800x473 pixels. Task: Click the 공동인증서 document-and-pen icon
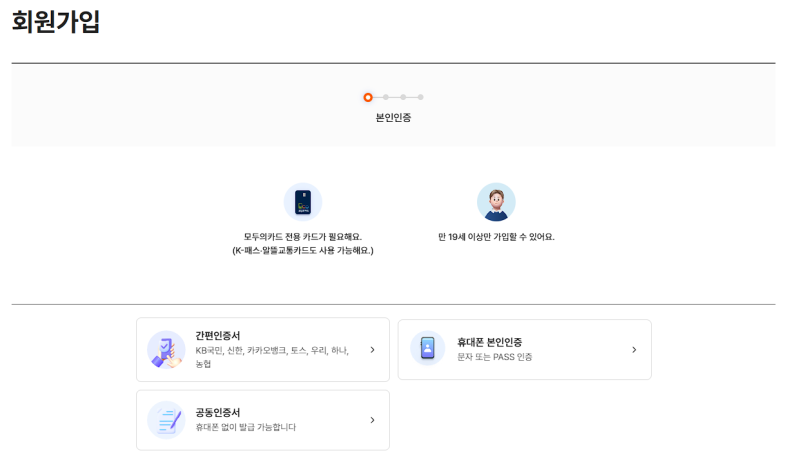tap(166, 420)
